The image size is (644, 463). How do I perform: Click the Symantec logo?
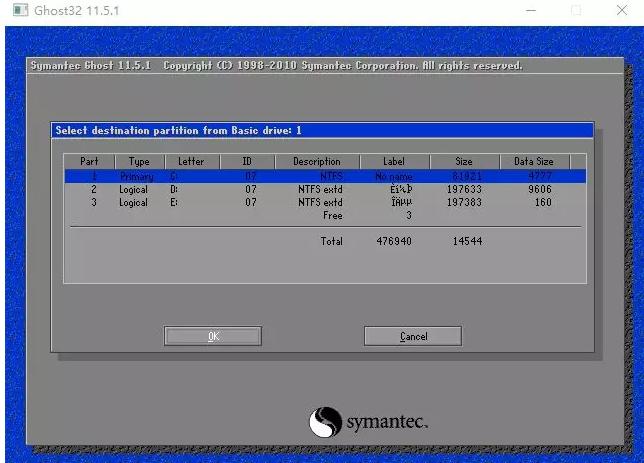(368, 422)
